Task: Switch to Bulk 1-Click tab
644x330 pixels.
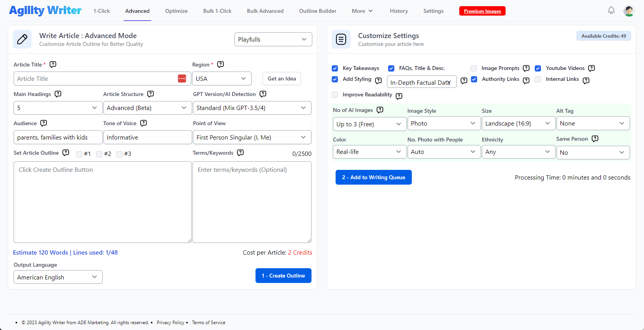Action: (x=217, y=11)
